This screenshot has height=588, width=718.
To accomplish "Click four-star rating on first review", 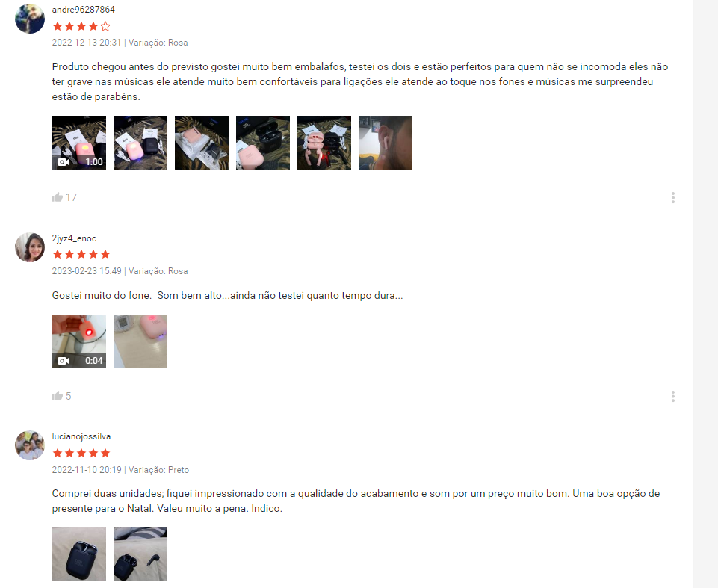I will [x=81, y=26].
